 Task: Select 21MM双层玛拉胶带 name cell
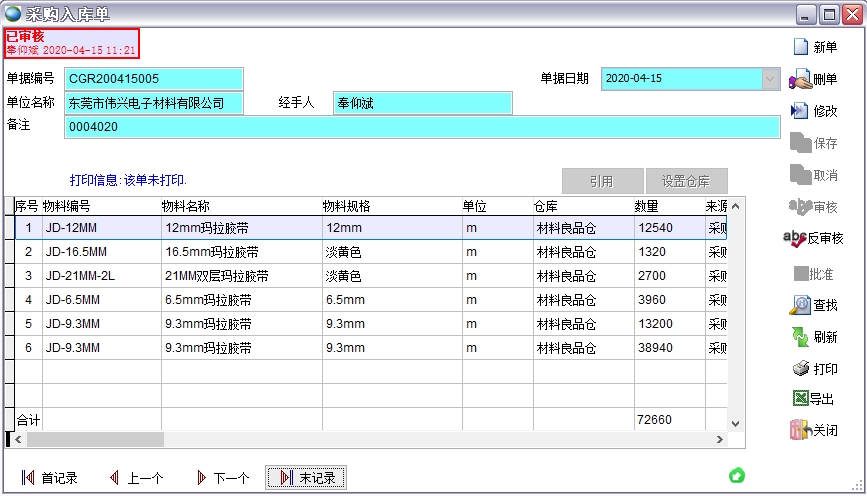[x=242, y=275]
